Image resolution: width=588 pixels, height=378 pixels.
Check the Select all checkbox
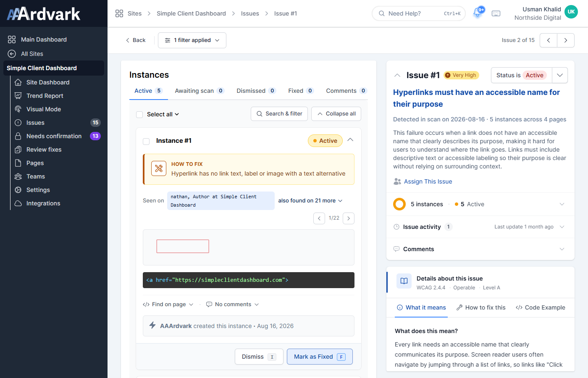pos(139,115)
